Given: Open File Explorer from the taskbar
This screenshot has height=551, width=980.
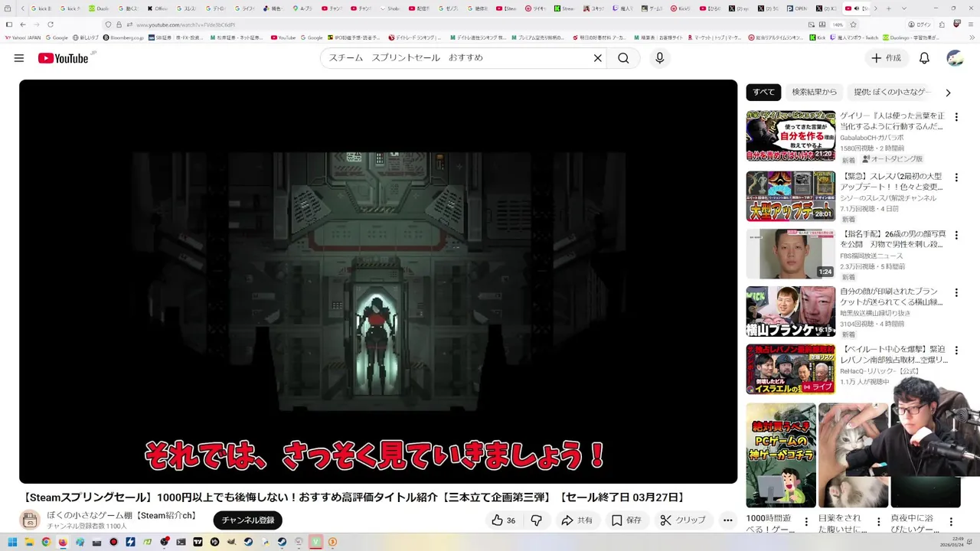Looking at the screenshot, I should 29,542.
